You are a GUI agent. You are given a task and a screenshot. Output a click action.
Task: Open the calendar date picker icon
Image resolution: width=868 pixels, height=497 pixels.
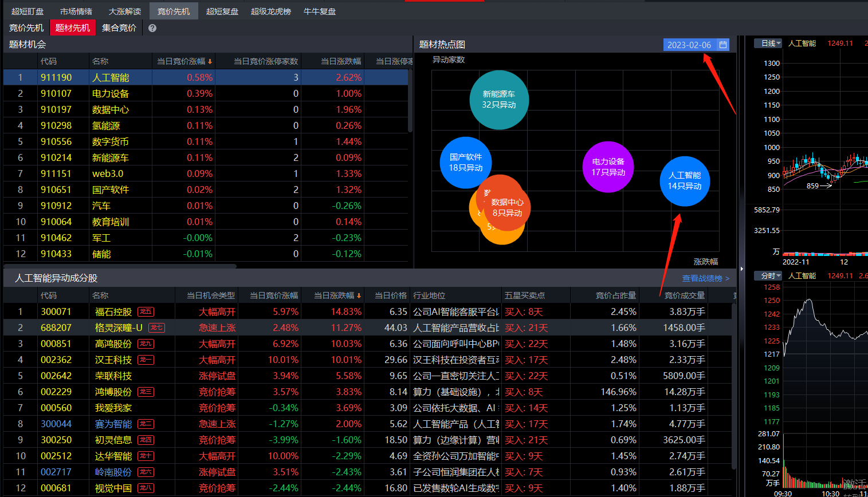click(723, 45)
